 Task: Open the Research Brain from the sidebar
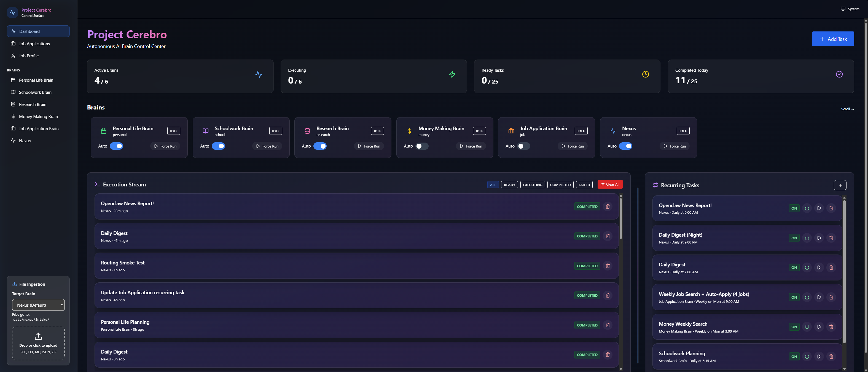[x=32, y=104]
